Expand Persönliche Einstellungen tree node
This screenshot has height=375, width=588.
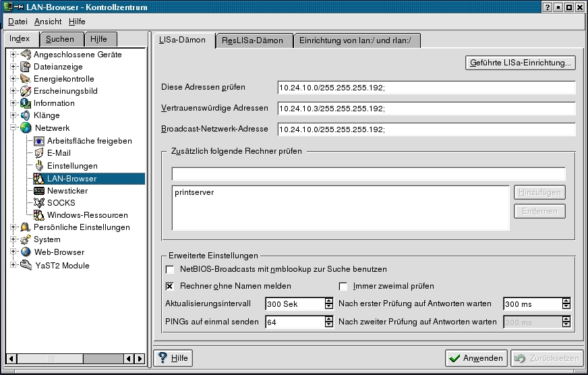pyautogui.click(x=13, y=227)
